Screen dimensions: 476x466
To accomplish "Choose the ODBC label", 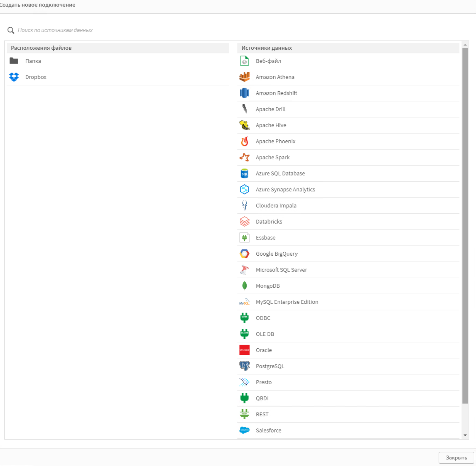I will pyautogui.click(x=263, y=318).
